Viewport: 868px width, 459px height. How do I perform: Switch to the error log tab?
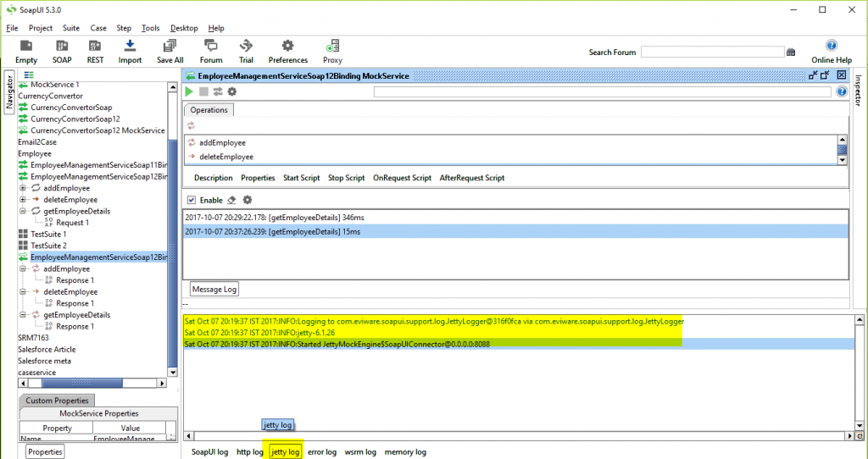[321, 452]
